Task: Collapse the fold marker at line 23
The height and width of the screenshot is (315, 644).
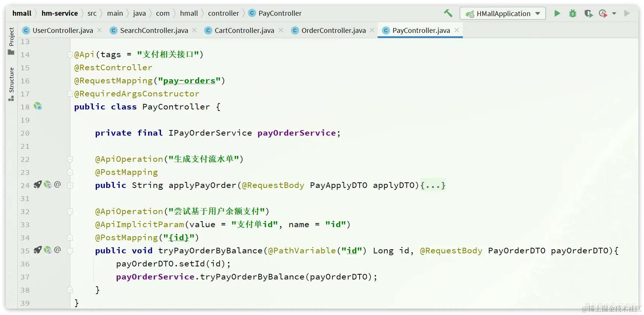Action: [x=70, y=172]
